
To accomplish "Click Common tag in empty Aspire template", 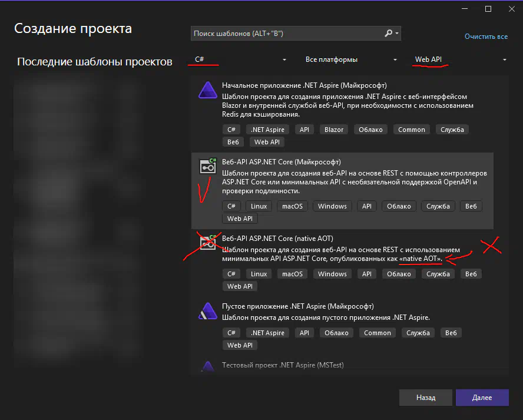I will click(x=378, y=333).
